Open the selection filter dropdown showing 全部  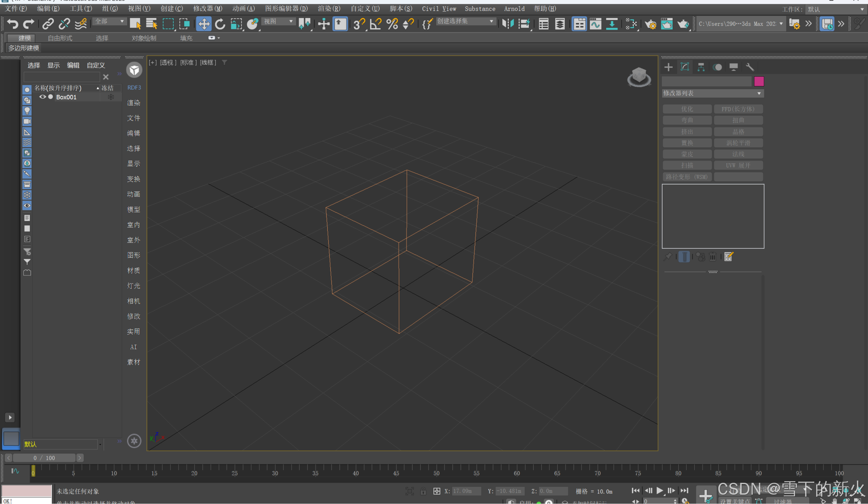(109, 21)
